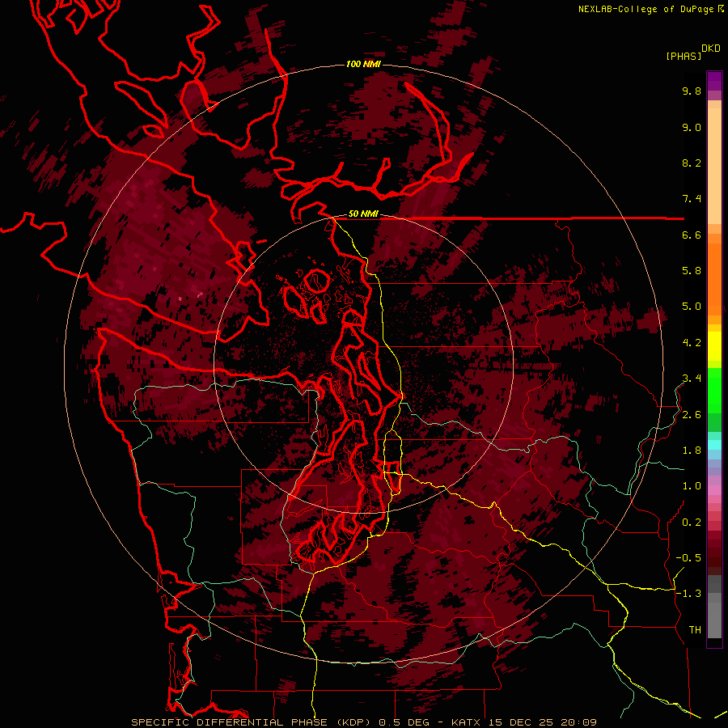Image resolution: width=728 pixels, height=728 pixels.
Task: Click the -1.3 legend value
Action: coord(688,594)
